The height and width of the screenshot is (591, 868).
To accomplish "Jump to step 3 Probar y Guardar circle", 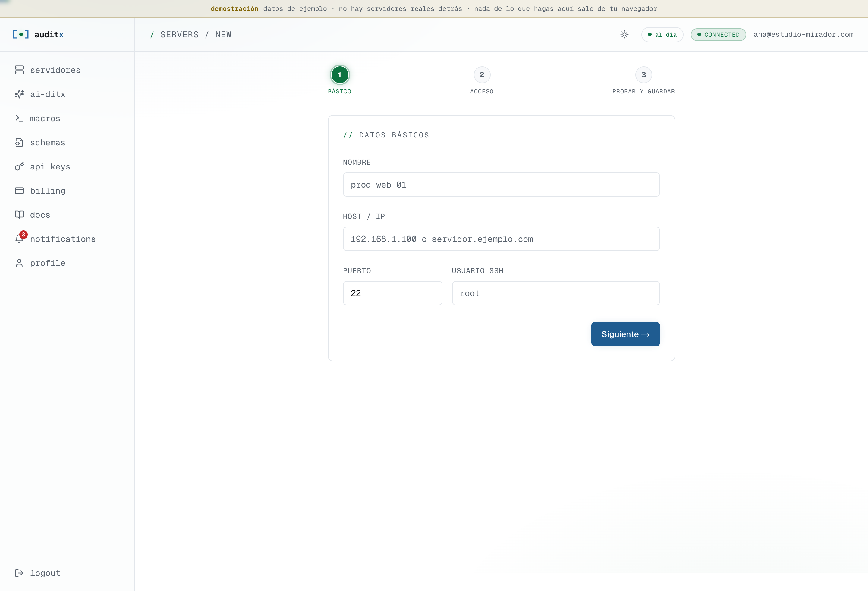I will tap(643, 75).
